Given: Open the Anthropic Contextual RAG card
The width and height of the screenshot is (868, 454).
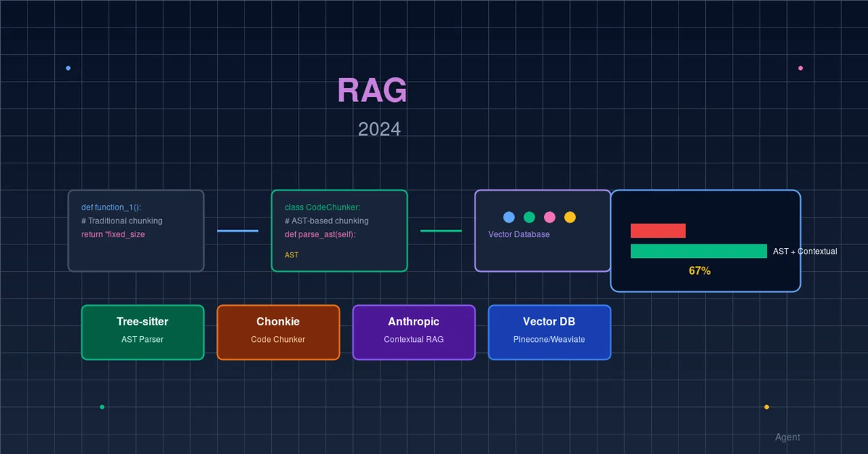Looking at the screenshot, I should 414,332.
